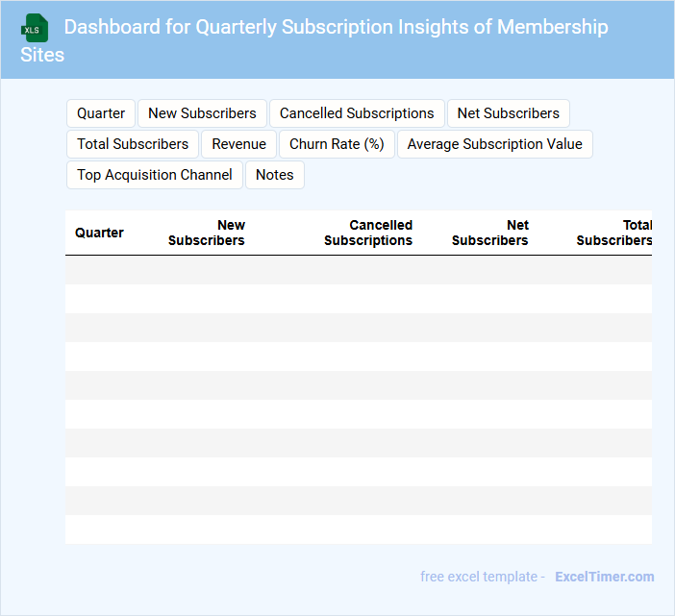The height and width of the screenshot is (616, 675).
Task: Select the Quarter tag button
Action: point(101,113)
